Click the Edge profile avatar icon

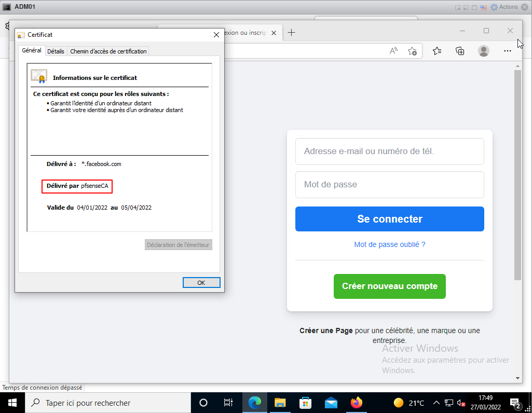pos(484,50)
